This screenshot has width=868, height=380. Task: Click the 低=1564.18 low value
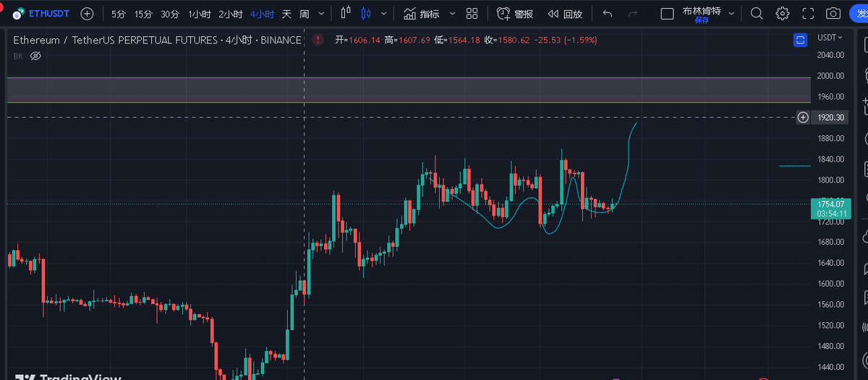point(456,40)
